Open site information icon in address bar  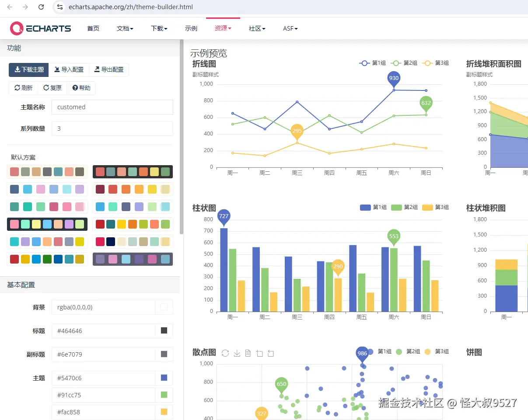click(x=60, y=7)
